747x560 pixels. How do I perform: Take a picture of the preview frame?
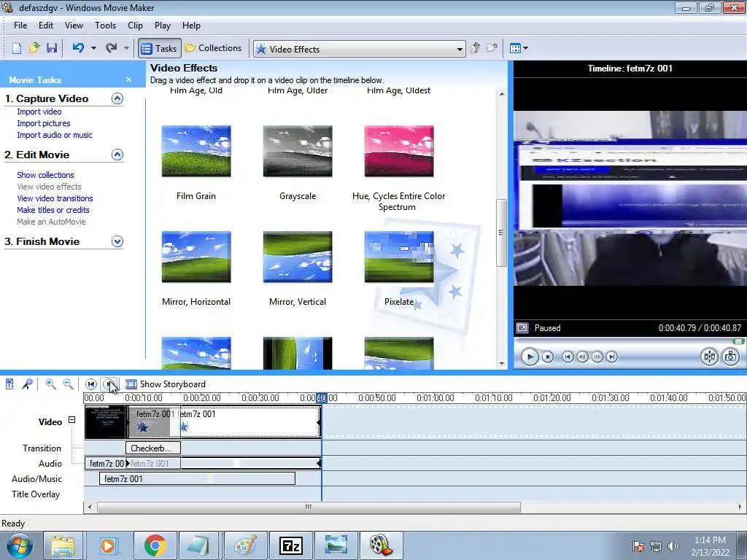tap(731, 357)
